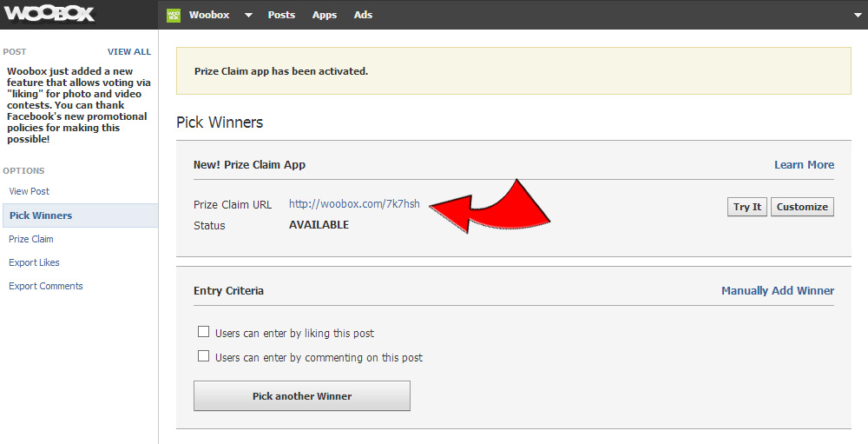Screen dimensions: 868x444
Task: Enable entry by liking this post
Action: click(x=204, y=331)
